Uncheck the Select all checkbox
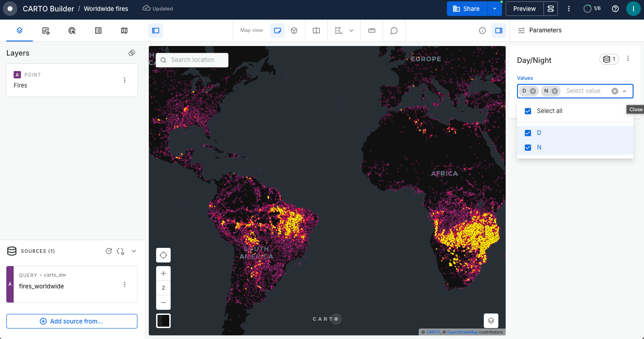644x339 pixels. [x=528, y=111]
